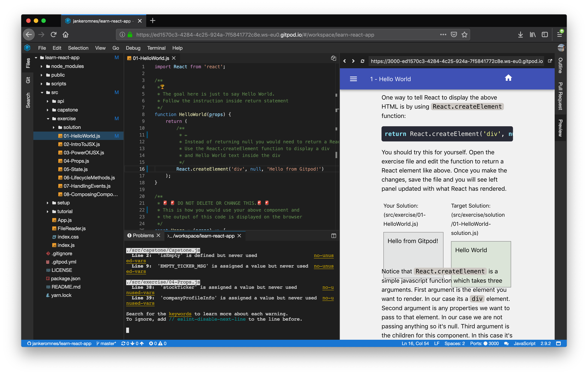Click sync changes indicator in status bar
The height and width of the screenshot is (375, 588).
[x=132, y=344]
